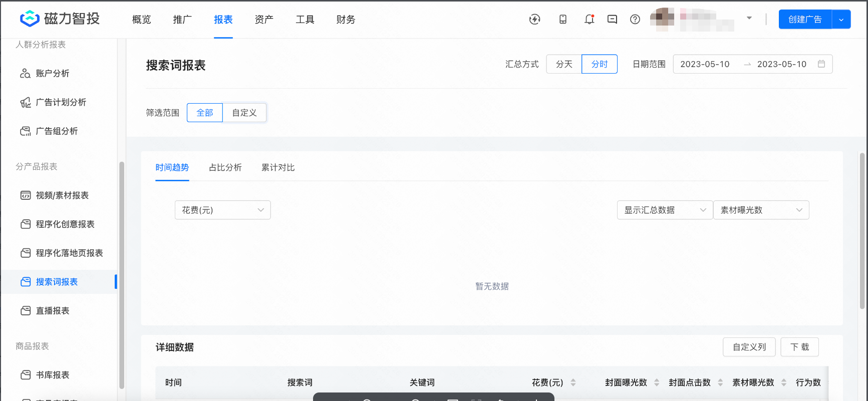Open the 财务 menu

346,20
